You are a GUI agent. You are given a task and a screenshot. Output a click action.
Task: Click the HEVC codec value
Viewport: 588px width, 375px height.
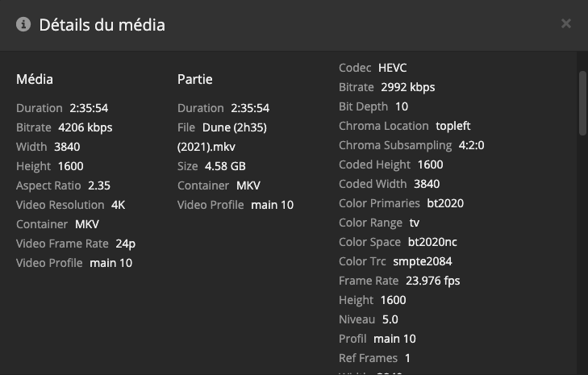(x=393, y=68)
